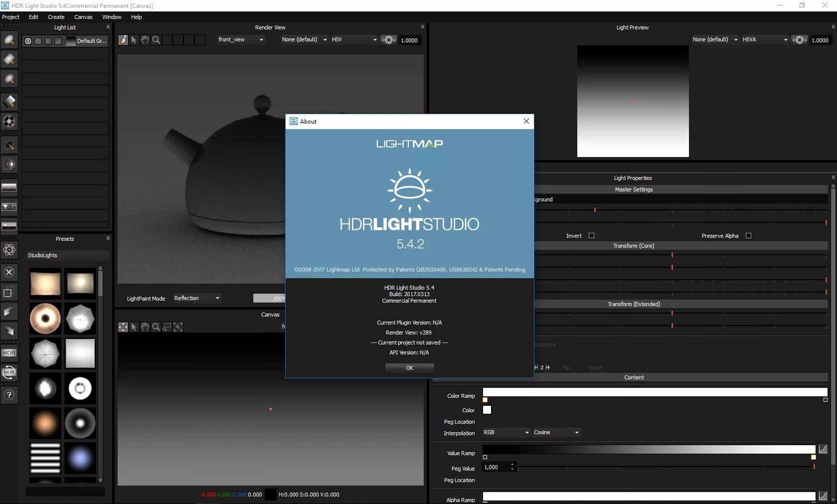Click the exposure aperture icon in Render View
This screenshot has width=837, height=504.
[x=389, y=40]
